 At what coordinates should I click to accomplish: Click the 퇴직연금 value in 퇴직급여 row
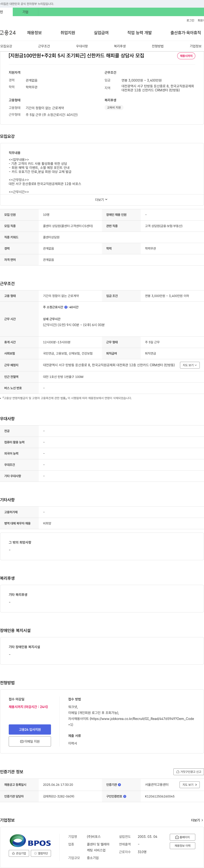(x=150, y=353)
